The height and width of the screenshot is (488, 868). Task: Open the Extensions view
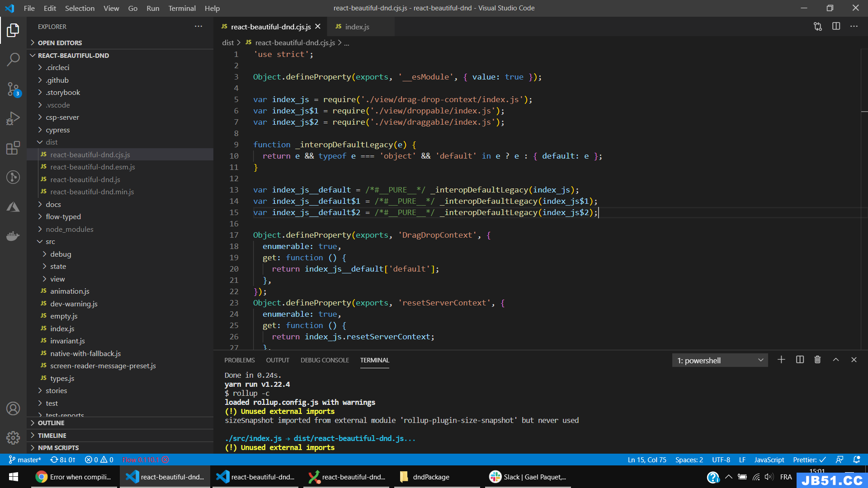13,148
